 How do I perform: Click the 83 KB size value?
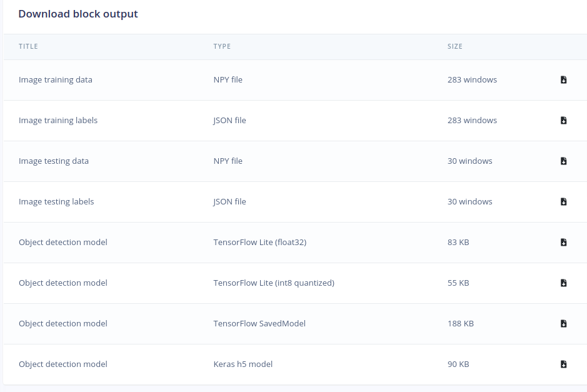click(x=458, y=242)
